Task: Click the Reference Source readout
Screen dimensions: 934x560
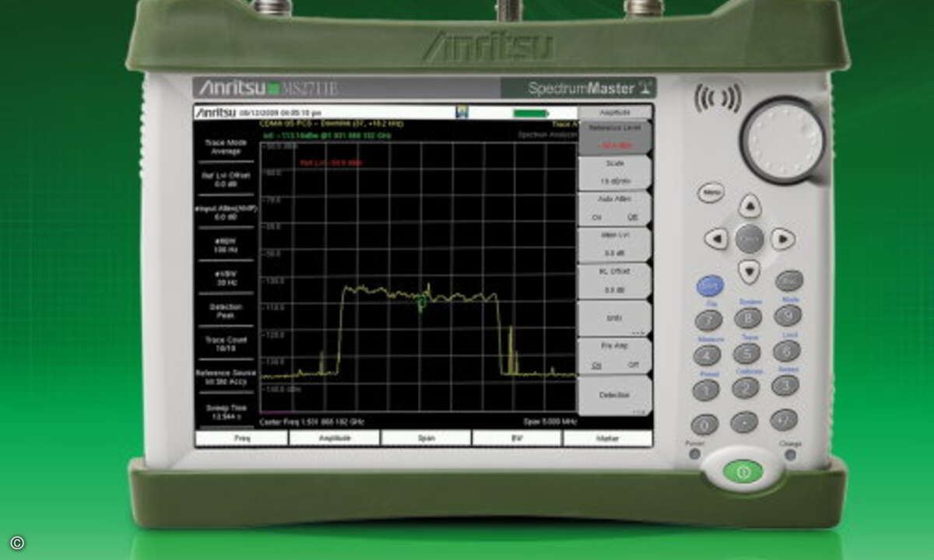Action: point(225,378)
